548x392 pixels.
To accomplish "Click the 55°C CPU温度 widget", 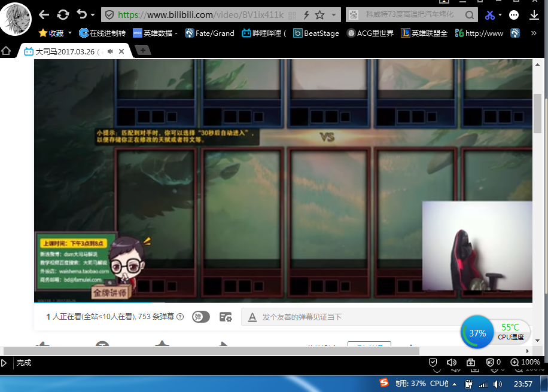I will 511,332.
